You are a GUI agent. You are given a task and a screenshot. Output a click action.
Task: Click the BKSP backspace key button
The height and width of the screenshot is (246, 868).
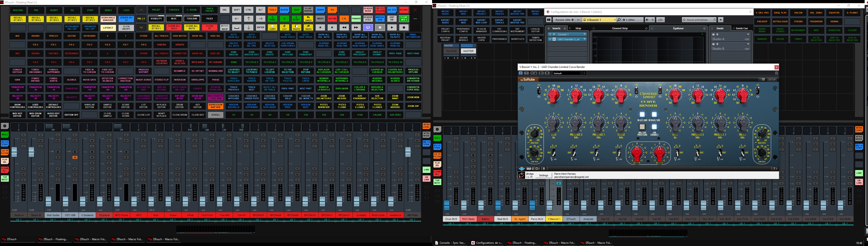point(225,27)
